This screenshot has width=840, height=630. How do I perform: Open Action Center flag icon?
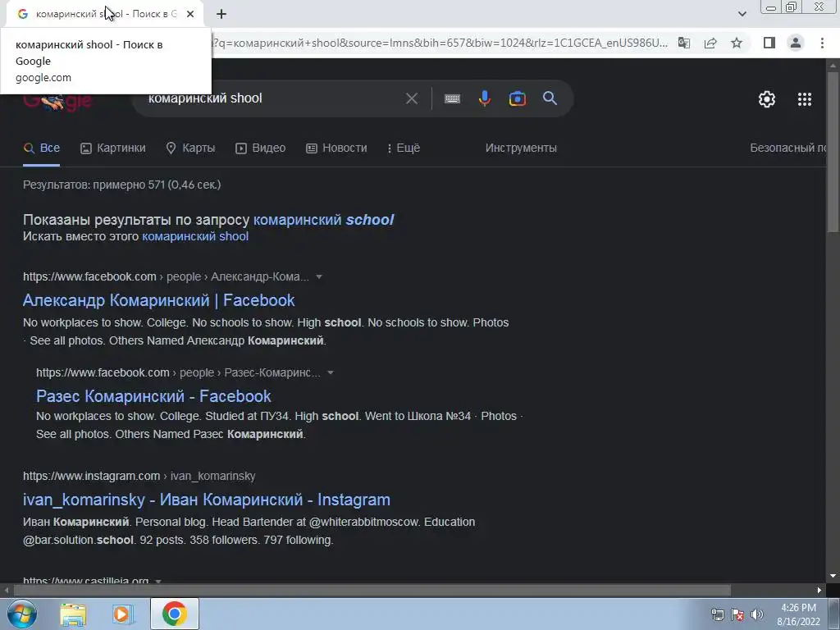tap(737, 614)
